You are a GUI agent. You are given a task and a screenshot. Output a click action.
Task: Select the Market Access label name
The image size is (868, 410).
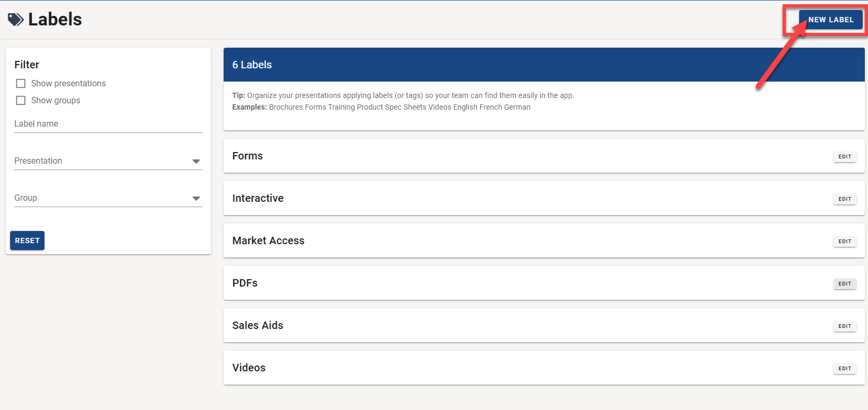click(268, 240)
